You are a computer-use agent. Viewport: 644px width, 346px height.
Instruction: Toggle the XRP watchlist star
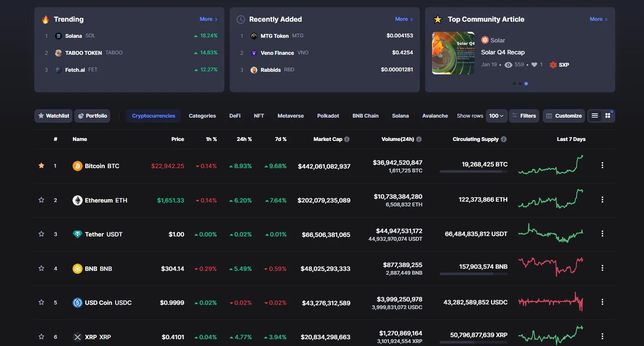(41, 337)
